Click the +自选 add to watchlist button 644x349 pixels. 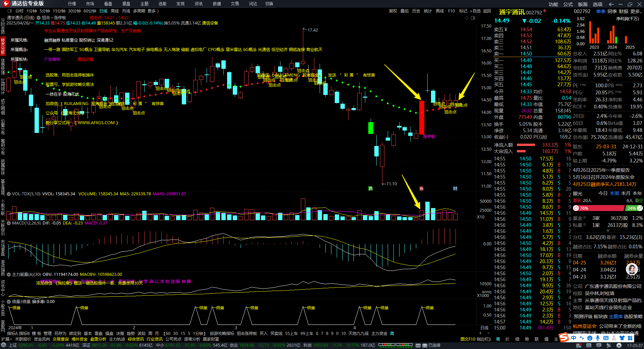pos(475,11)
